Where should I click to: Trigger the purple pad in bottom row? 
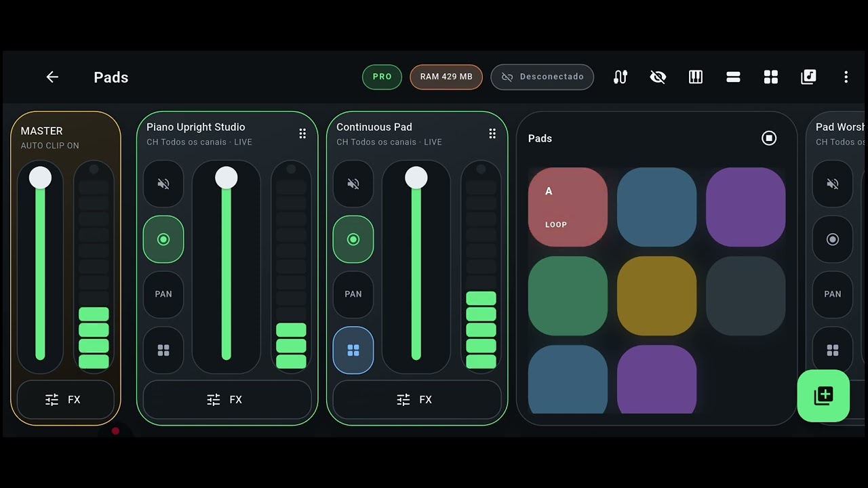click(x=656, y=380)
